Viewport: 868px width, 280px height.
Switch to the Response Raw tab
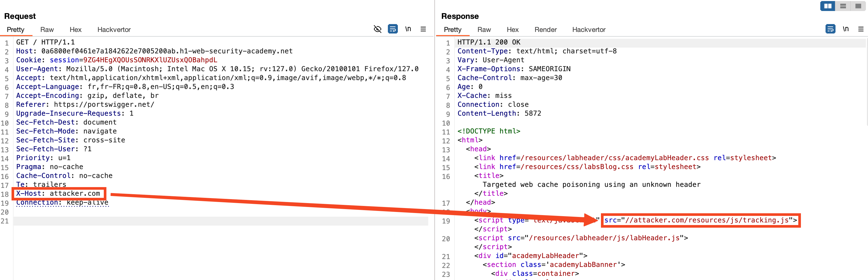[484, 30]
